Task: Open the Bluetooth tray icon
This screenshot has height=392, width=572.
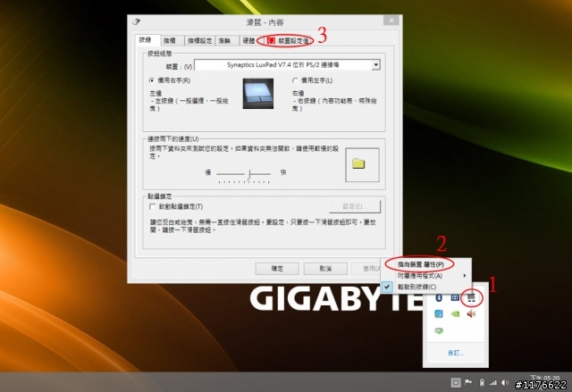Action: [439, 297]
